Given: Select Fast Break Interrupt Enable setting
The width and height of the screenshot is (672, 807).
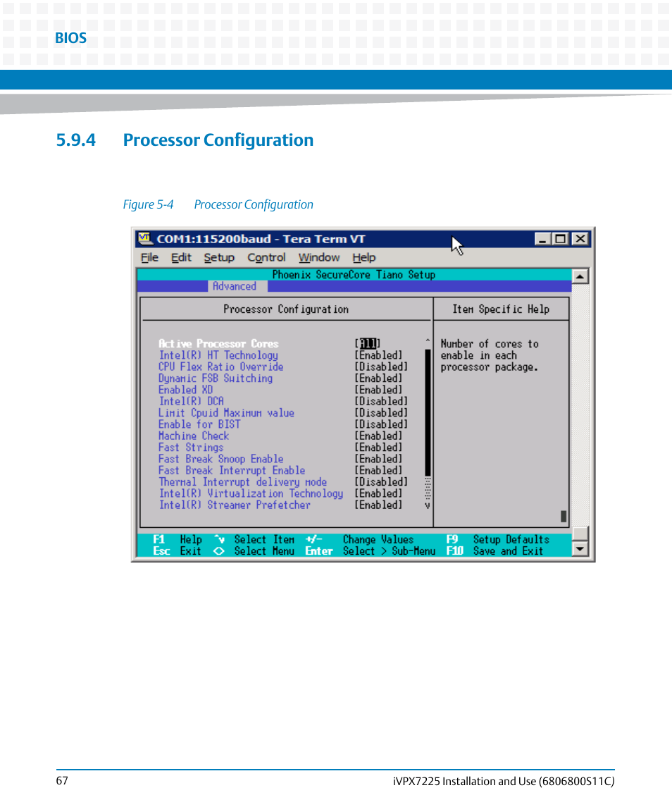Looking at the screenshot, I should pos(232,470).
